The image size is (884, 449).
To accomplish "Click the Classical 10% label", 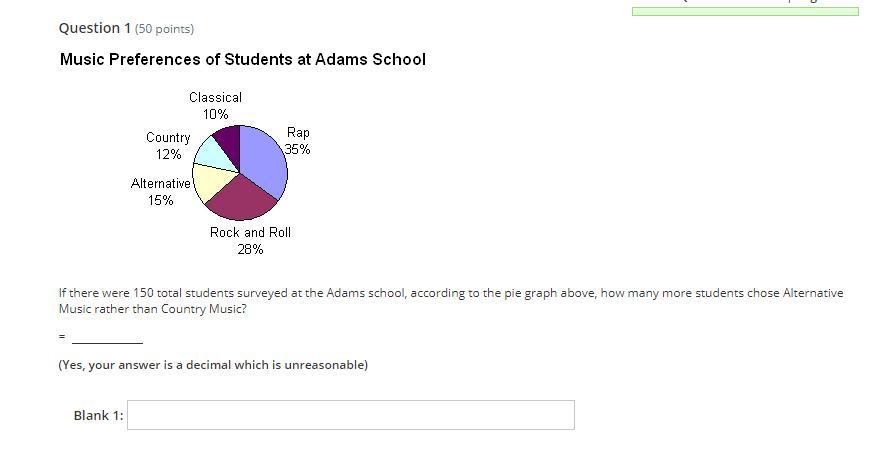I will [215, 105].
